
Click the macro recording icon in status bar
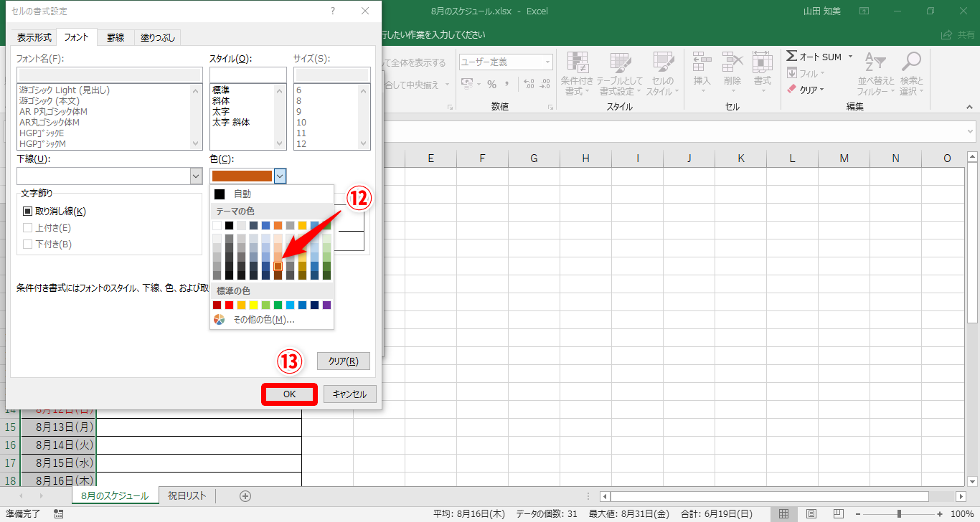(x=58, y=514)
